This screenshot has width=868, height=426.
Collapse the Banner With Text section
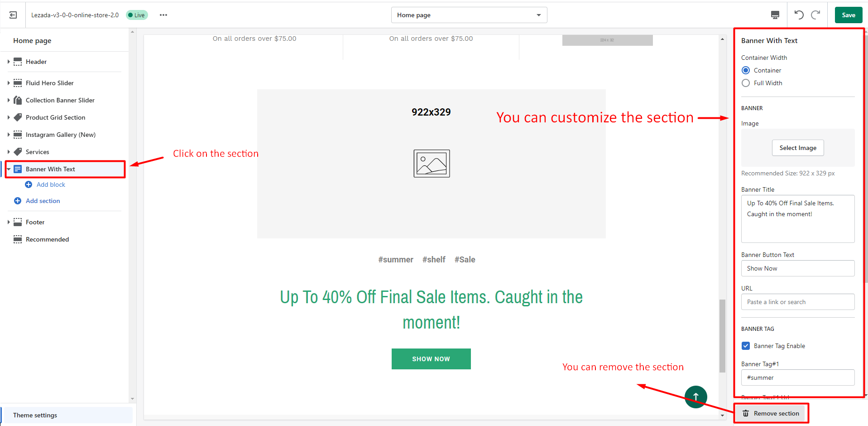(9, 169)
